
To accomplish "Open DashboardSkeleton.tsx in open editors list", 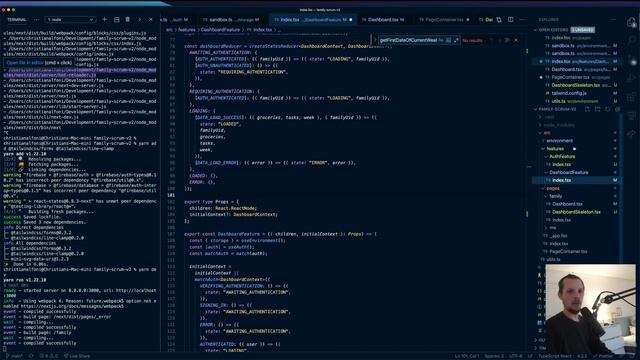I will pos(577,85).
